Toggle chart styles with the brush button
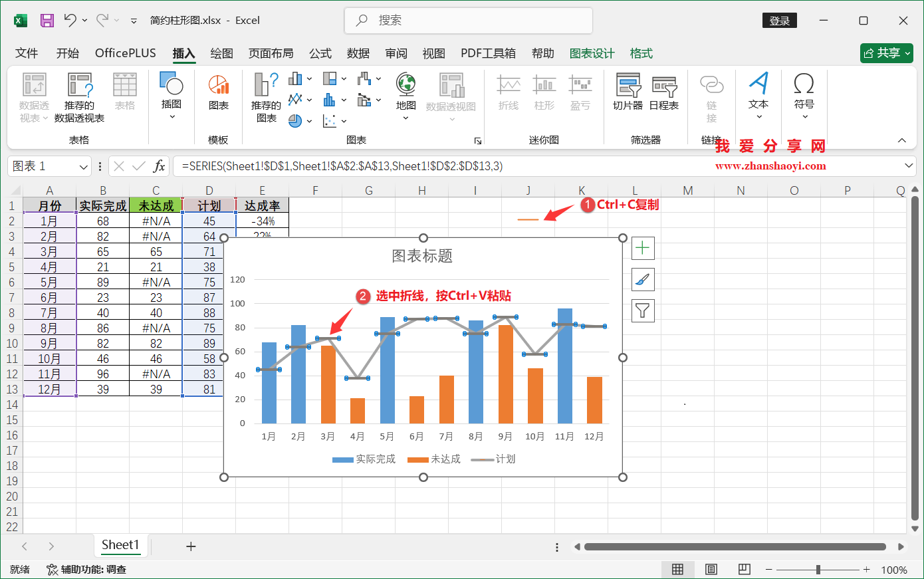 (642, 279)
